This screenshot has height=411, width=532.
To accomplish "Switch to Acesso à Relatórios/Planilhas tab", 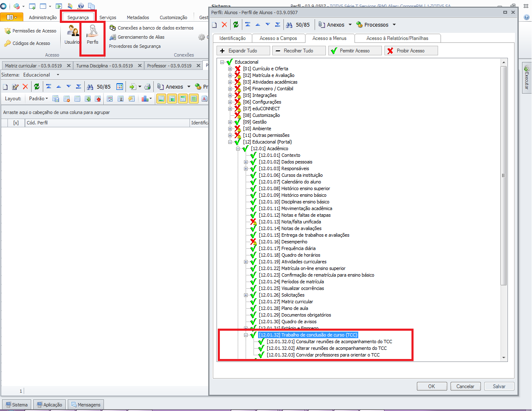I will (x=397, y=38).
